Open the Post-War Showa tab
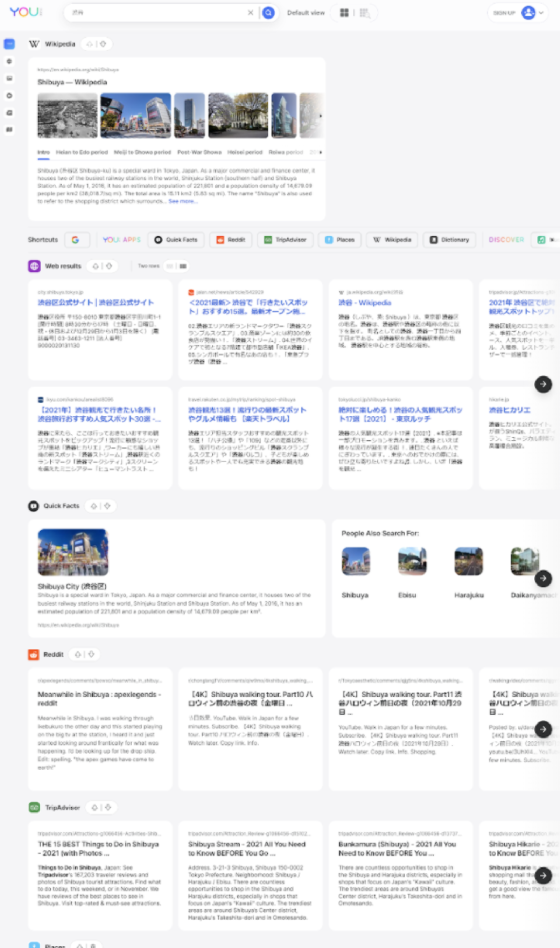The height and width of the screenshot is (948, 560). pos(199,152)
